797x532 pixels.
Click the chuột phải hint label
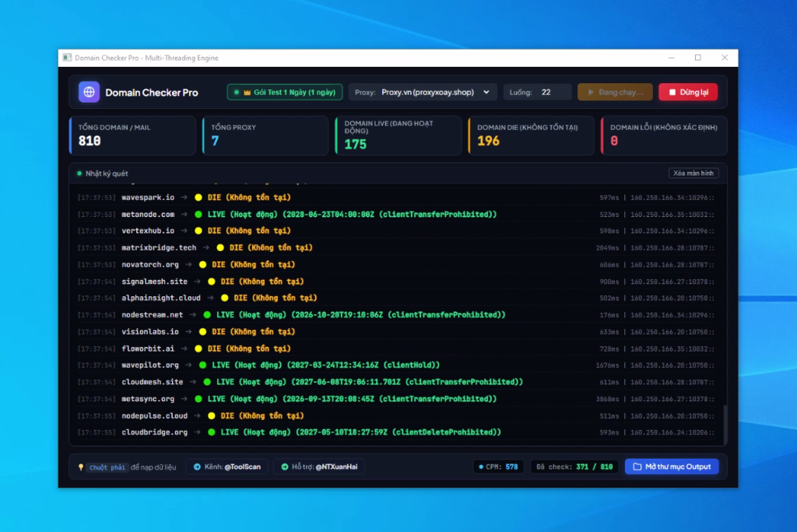point(107,467)
